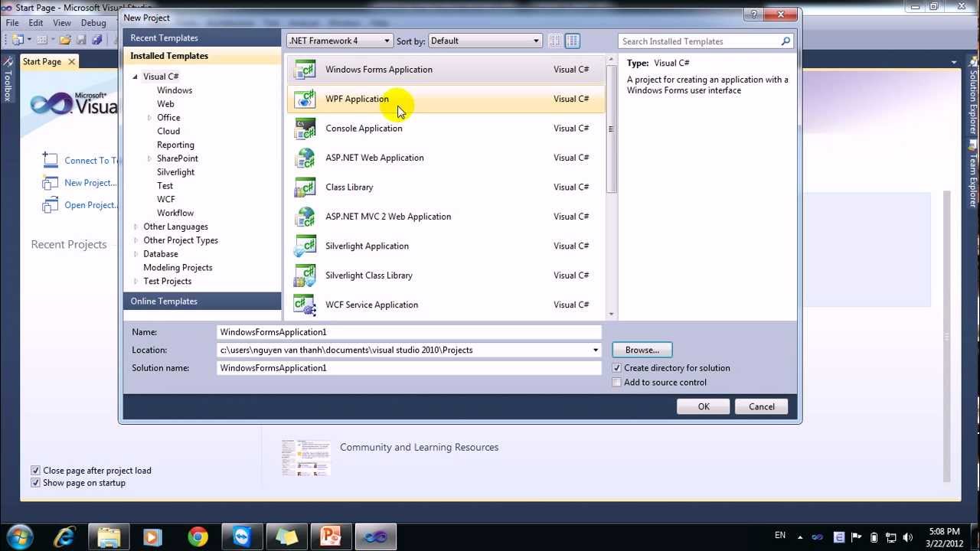Click the search magnifier in Search Installed Templates
The image size is (980, 551).
pyautogui.click(x=786, y=41)
